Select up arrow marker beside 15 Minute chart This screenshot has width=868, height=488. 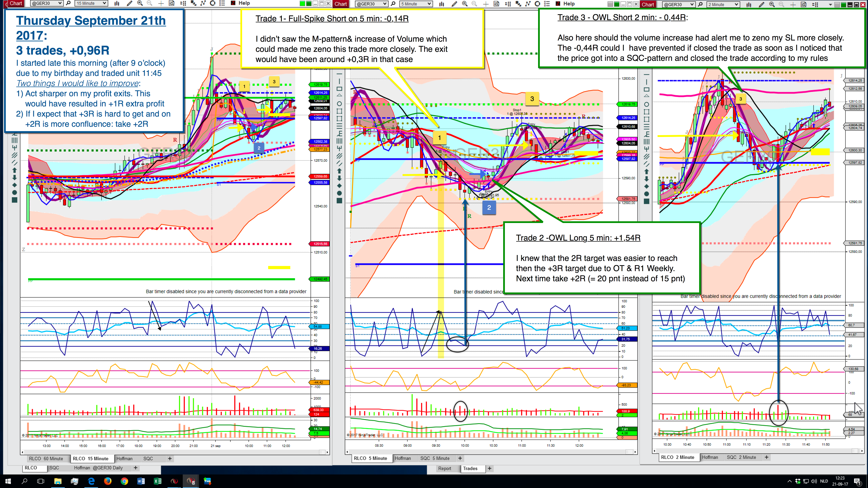(14, 170)
